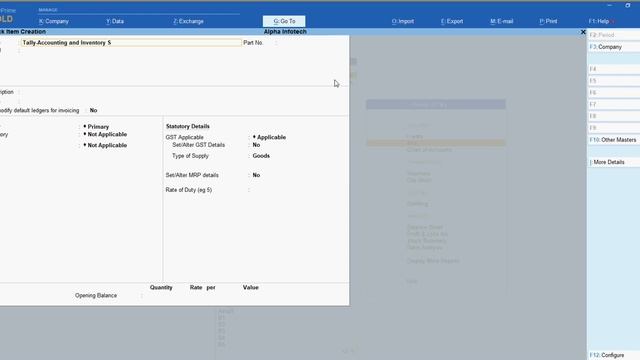
Task: Close the Stock Item Creation screen
Action: click(583, 32)
